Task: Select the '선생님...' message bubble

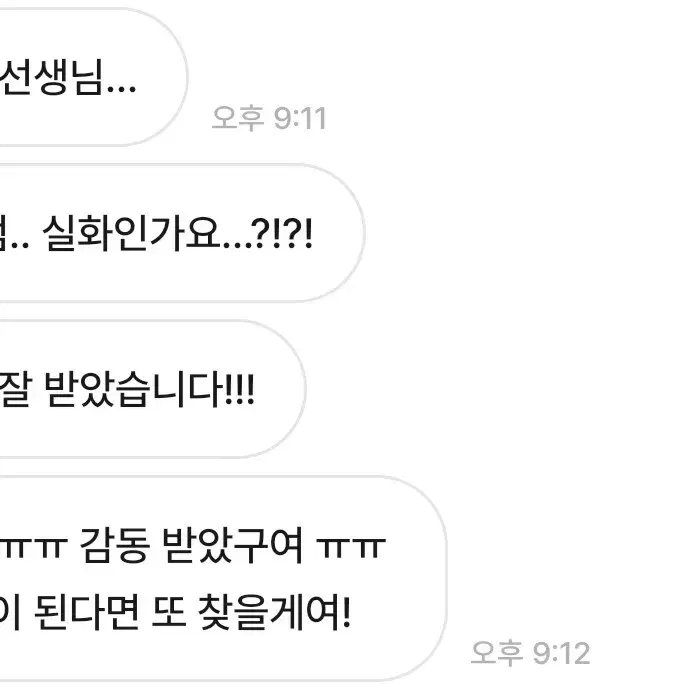Action: [93, 77]
